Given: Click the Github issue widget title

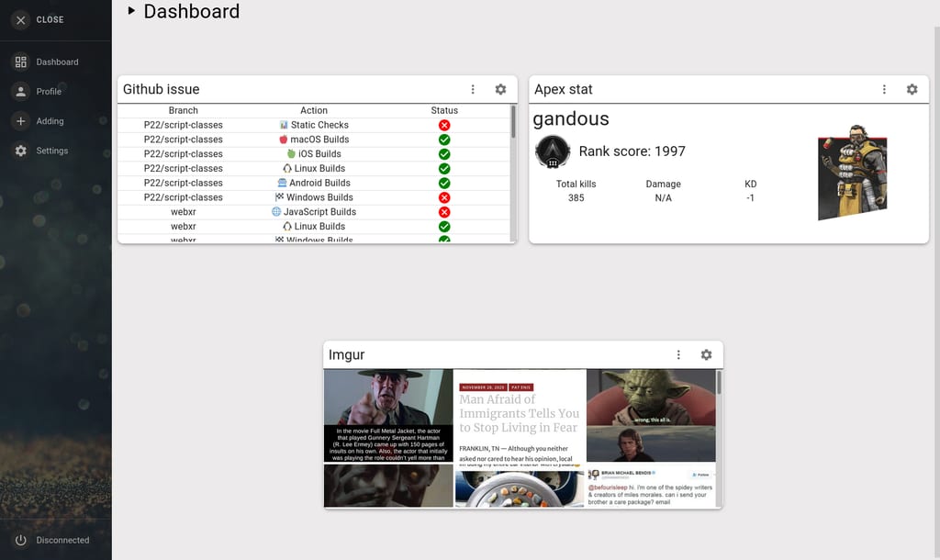Looking at the screenshot, I should [162, 89].
